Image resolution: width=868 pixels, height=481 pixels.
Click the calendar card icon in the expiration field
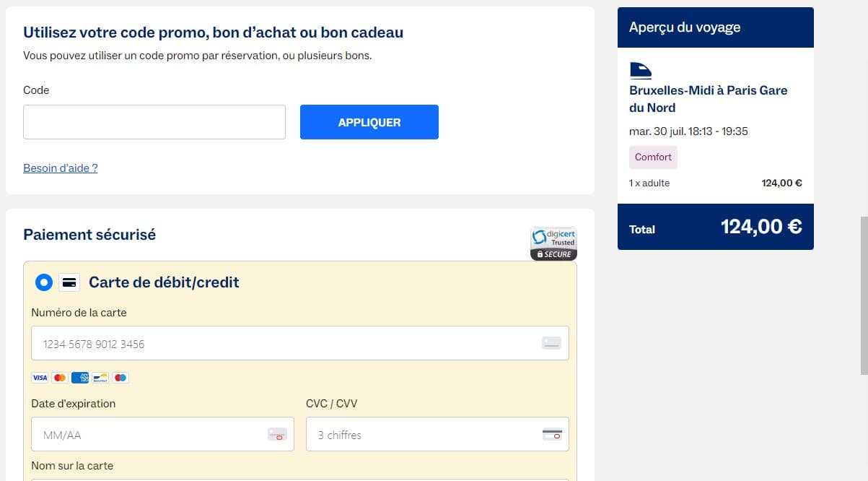pyautogui.click(x=277, y=433)
